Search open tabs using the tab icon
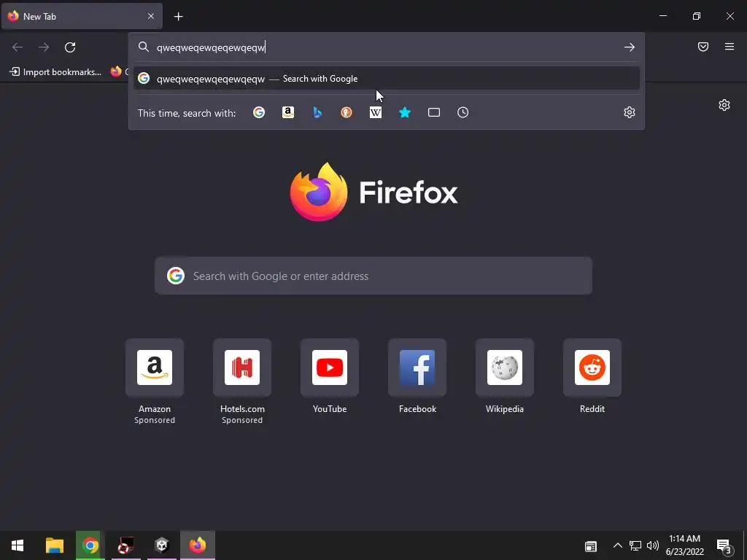 coord(433,112)
